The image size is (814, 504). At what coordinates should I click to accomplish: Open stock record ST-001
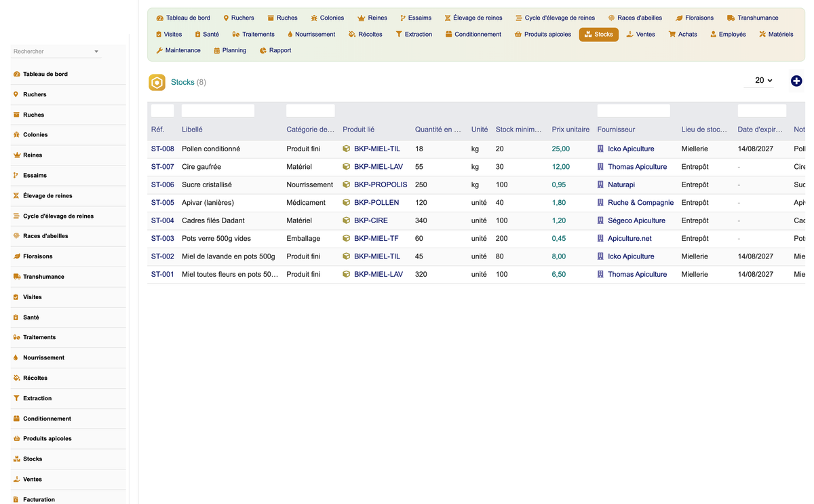(163, 274)
